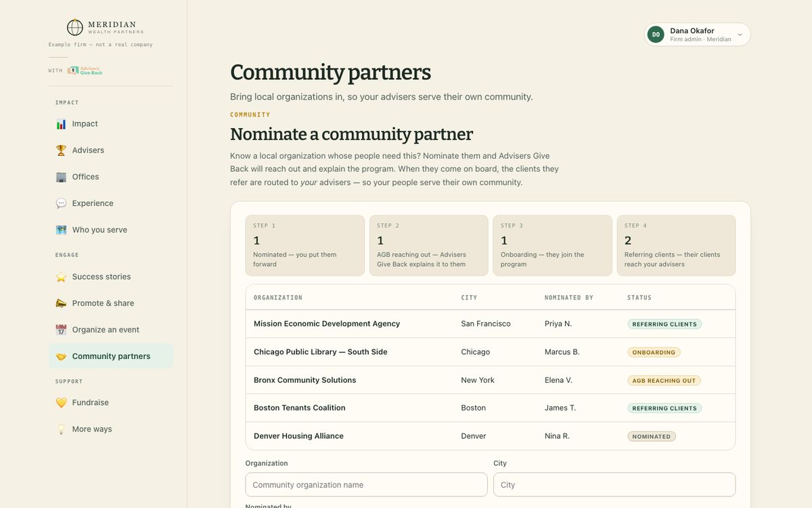Open Who you serve

coord(111,230)
